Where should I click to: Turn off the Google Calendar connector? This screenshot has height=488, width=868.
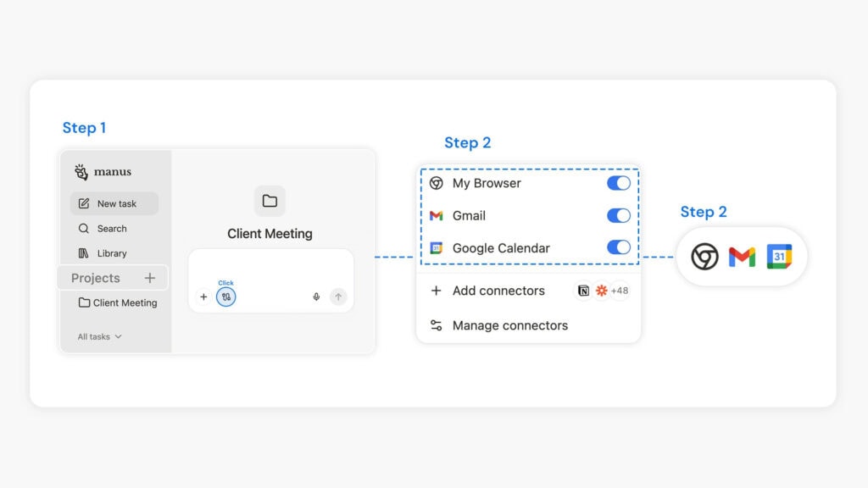(x=619, y=247)
